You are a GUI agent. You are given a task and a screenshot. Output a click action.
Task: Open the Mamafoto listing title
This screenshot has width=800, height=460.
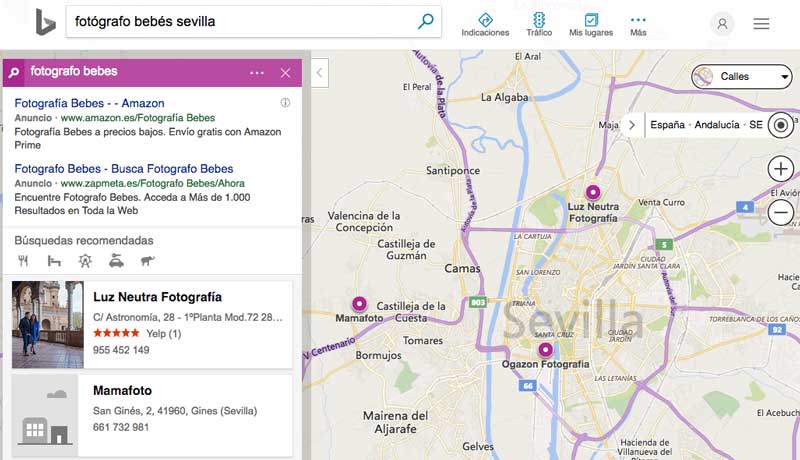pos(122,391)
